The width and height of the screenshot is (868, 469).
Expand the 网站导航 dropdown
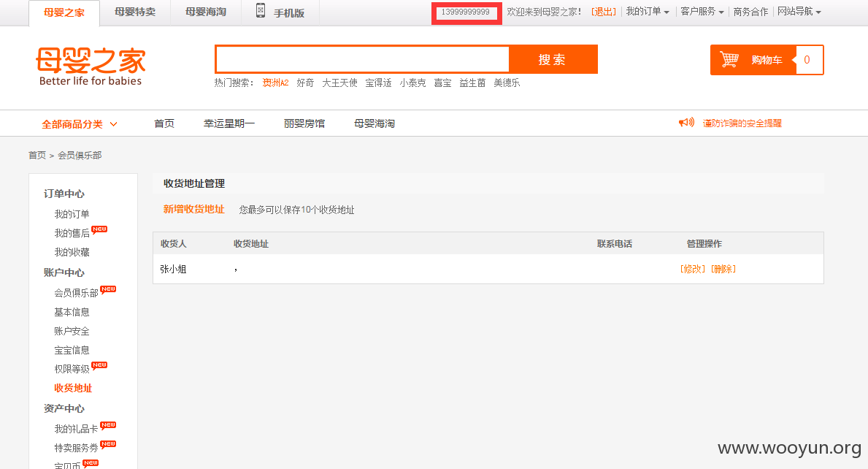point(799,12)
